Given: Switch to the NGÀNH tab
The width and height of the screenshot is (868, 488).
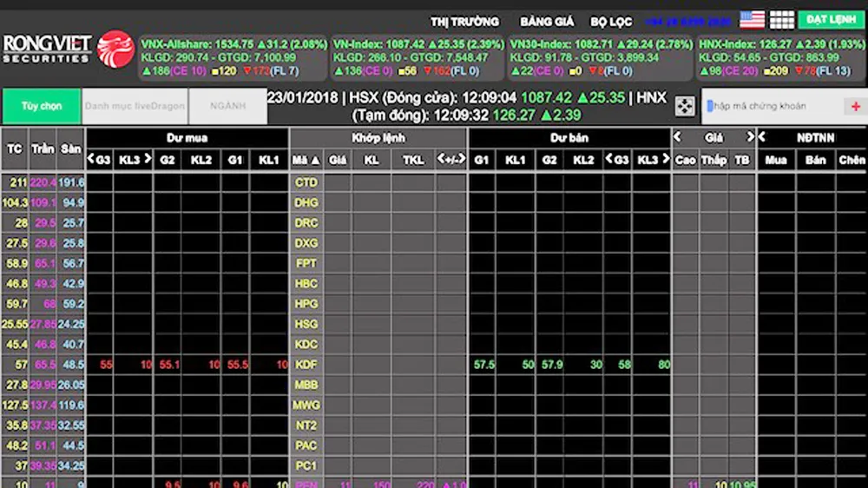Looking at the screenshot, I should click(227, 106).
